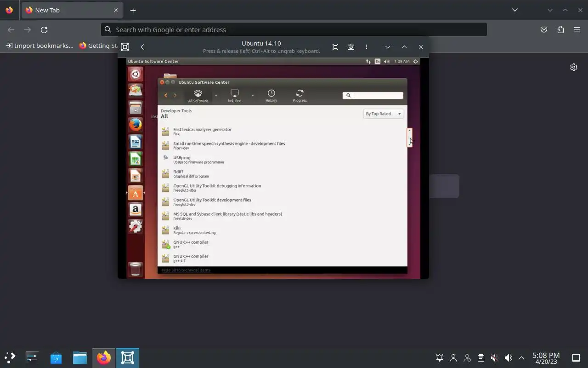Open the By Top Rated sort dropdown
This screenshot has height=368, width=588.
[384, 114]
